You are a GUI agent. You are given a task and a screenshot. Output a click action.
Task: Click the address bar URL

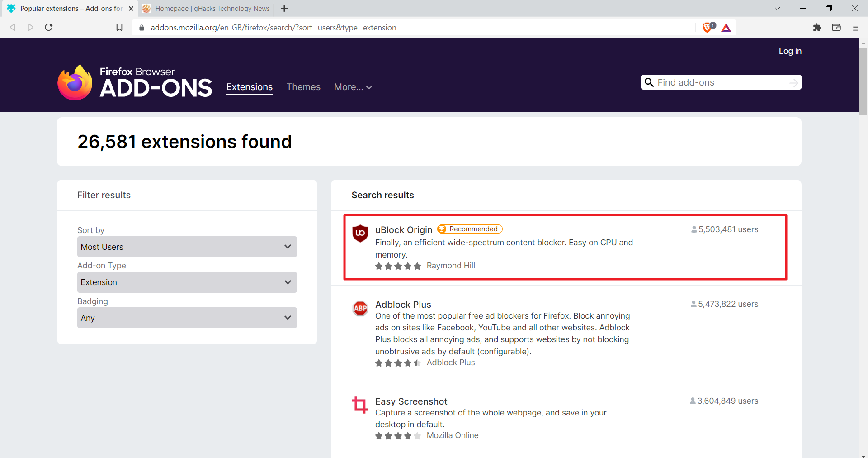[x=274, y=28]
